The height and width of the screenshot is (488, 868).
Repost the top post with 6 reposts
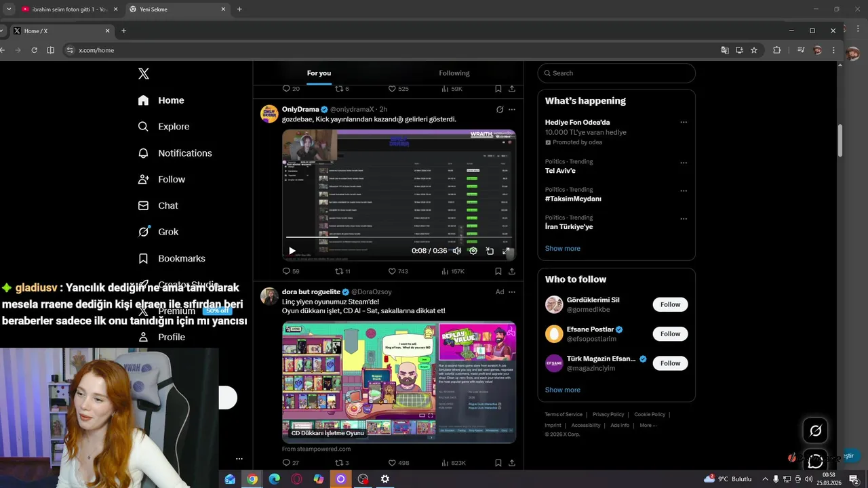[x=342, y=89]
